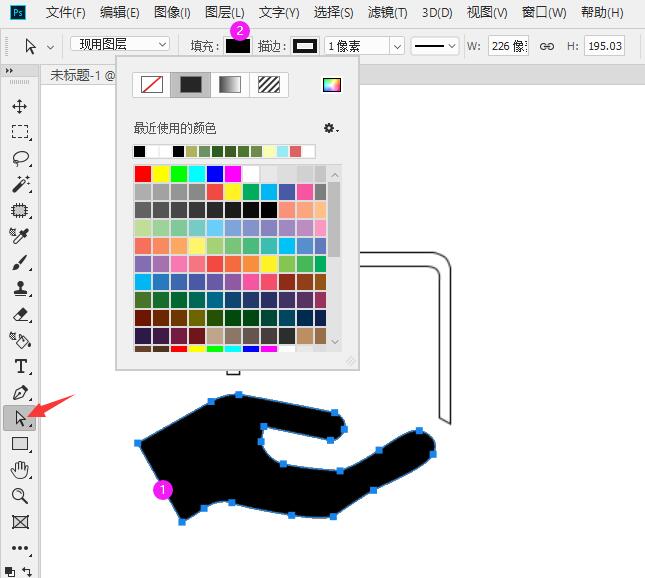Screen dimensions: 645x578
Task: Open the swatches gear settings menu
Action: [330, 128]
